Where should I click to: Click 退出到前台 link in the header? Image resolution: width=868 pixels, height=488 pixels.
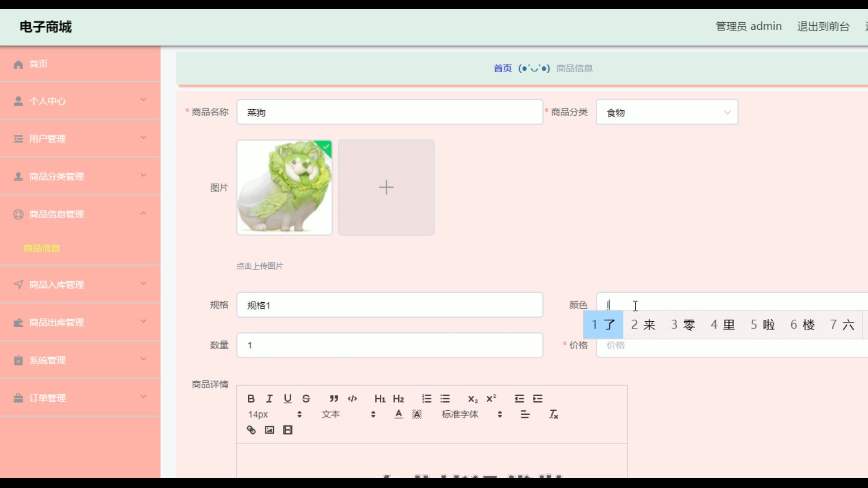point(823,26)
